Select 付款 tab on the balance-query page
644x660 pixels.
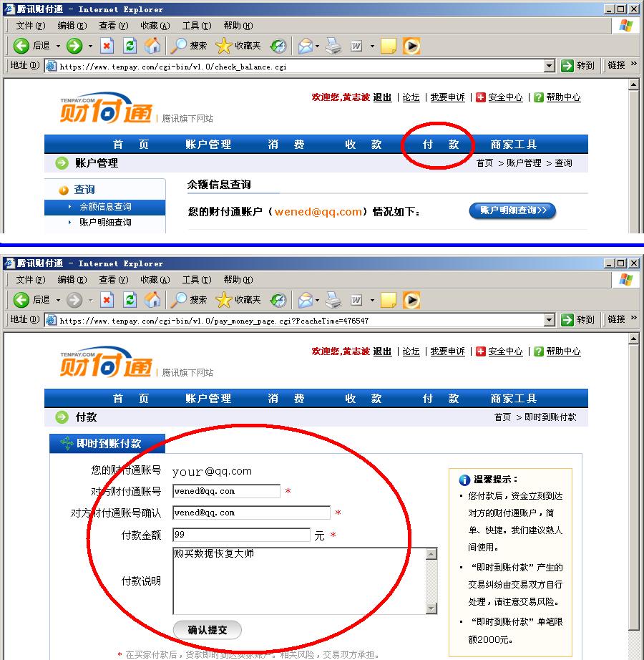[440, 145]
